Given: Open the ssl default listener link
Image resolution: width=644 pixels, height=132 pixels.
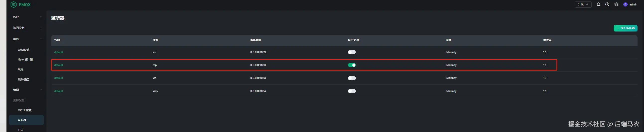Looking at the screenshot, I should [x=59, y=52].
